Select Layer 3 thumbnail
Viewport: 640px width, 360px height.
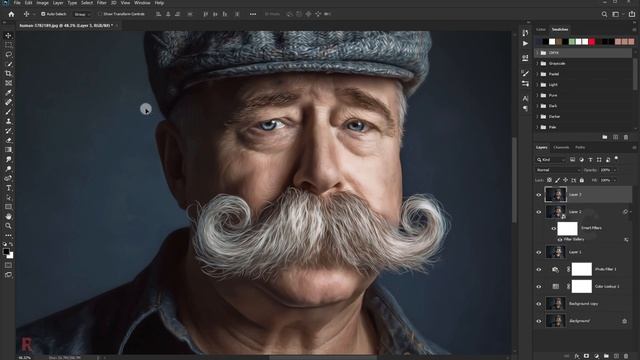click(x=556, y=195)
